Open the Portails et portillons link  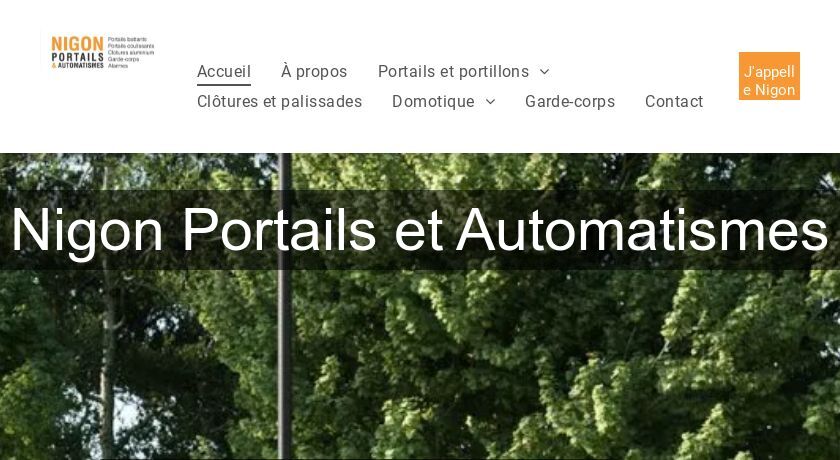pyautogui.click(x=453, y=72)
